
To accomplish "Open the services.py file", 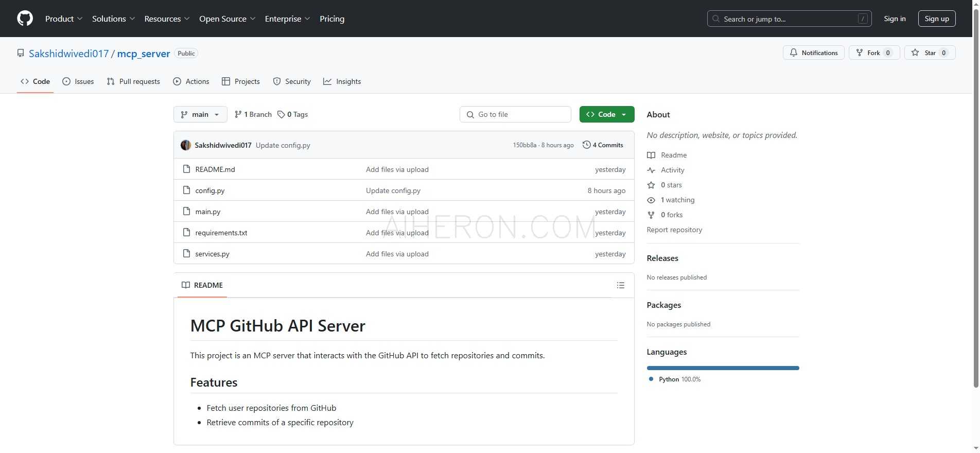I will (213, 254).
